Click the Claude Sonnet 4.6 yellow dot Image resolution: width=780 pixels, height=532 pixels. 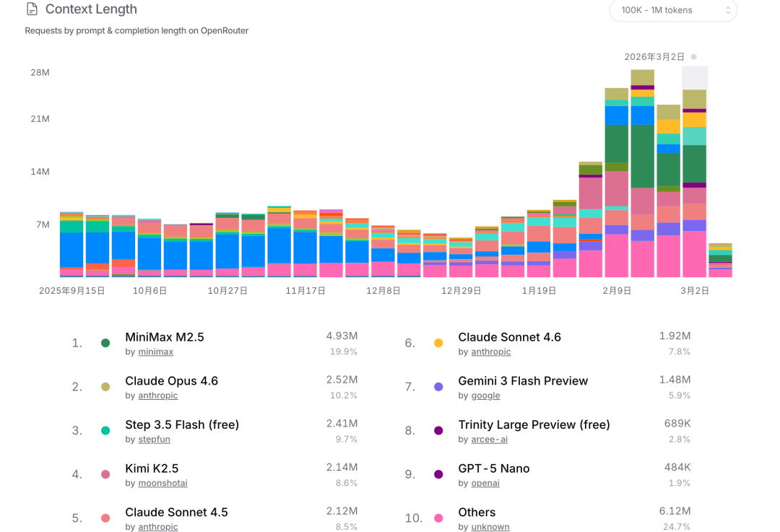(438, 344)
